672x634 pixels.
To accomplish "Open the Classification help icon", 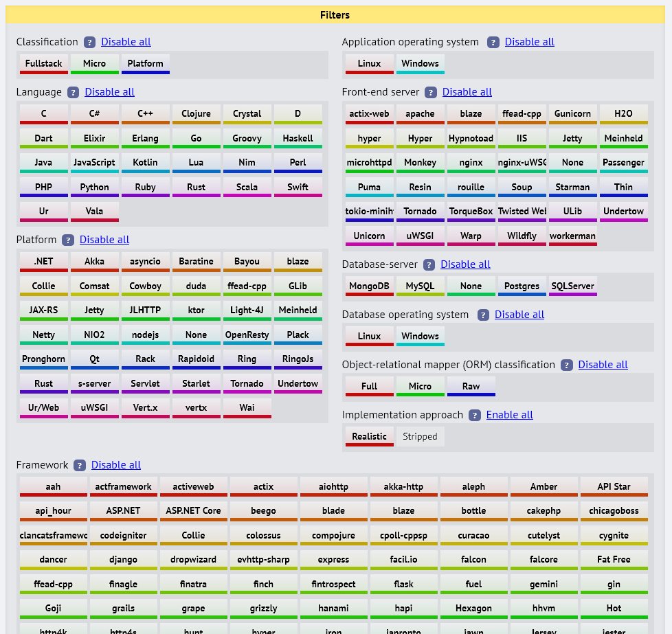I will [89, 42].
